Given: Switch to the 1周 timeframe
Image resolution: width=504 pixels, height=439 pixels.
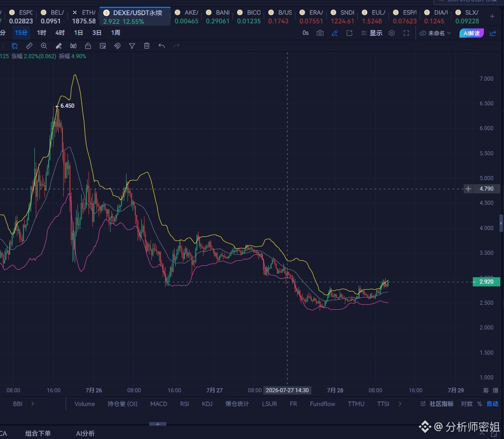Looking at the screenshot, I should [116, 33].
